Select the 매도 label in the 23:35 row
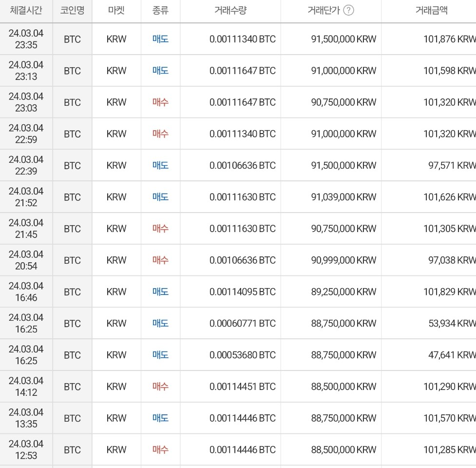This screenshot has height=468, width=476. tap(160, 39)
